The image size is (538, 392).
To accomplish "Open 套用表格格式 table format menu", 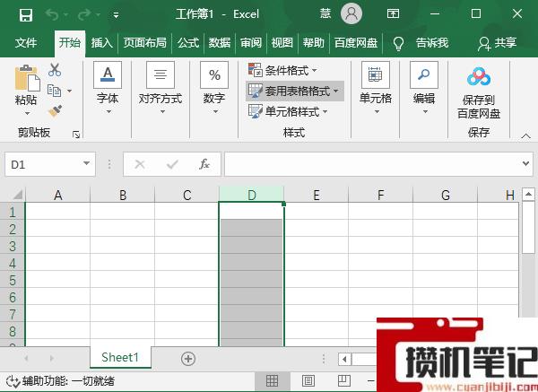I will (x=294, y=91).
